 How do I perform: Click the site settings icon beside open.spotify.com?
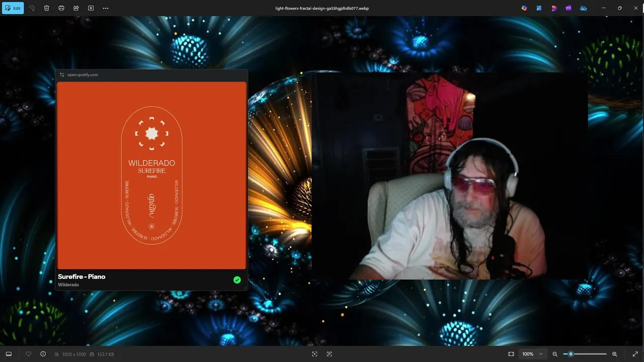62,75
